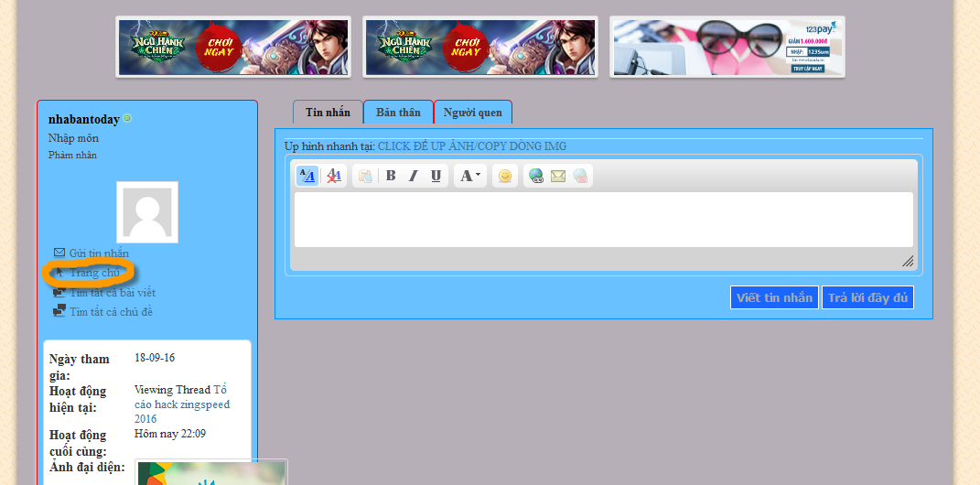Viewport: 980px width, 485px height.
Task: Click Tìm tất cả chủ đề link
Action: click(112, 311)
